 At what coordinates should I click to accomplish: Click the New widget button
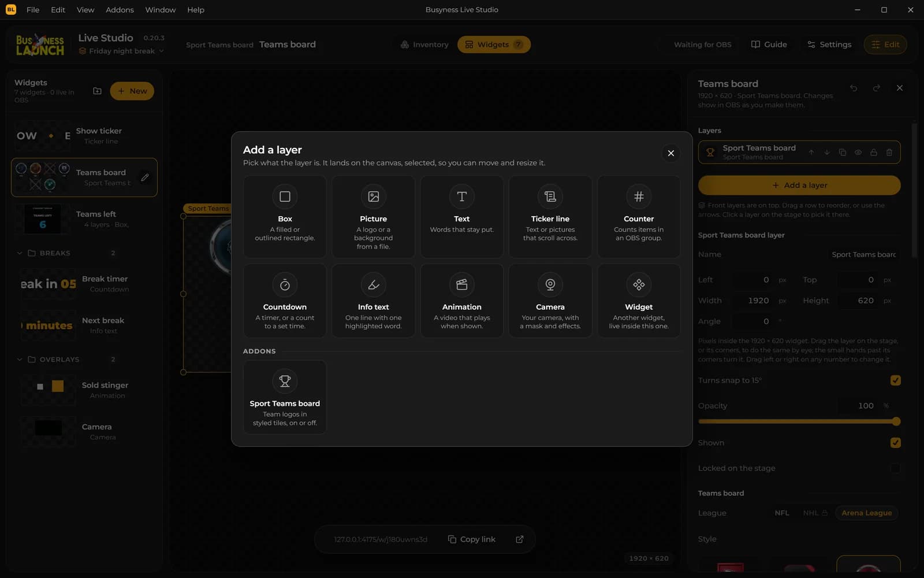(x=132, y=91)
